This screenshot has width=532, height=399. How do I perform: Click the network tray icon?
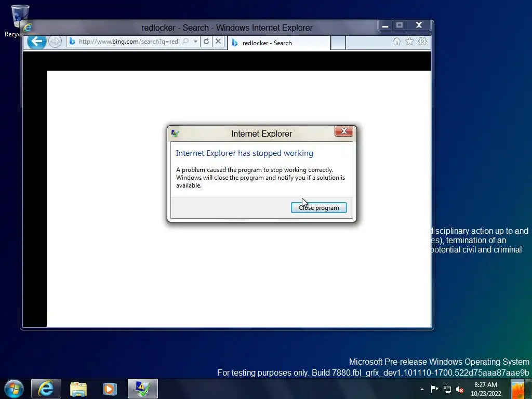click(x=447, y=389)
